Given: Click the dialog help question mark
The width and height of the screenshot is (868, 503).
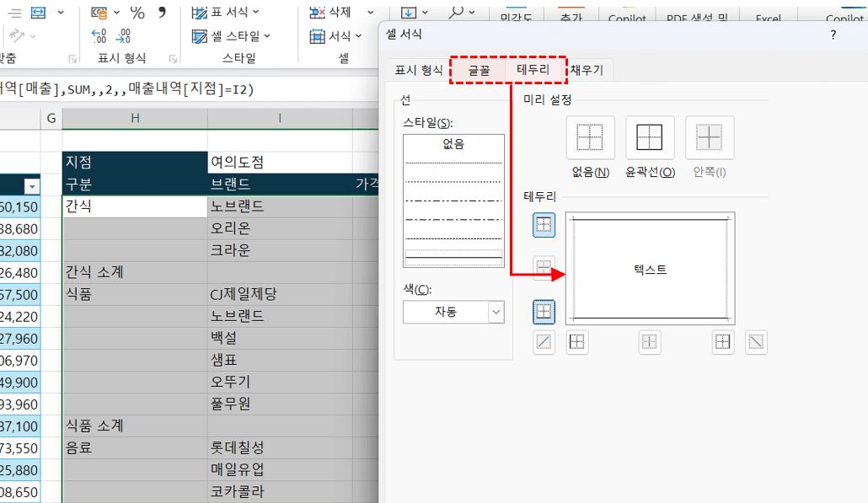Looking at the screenshot, I should point(833,35).
